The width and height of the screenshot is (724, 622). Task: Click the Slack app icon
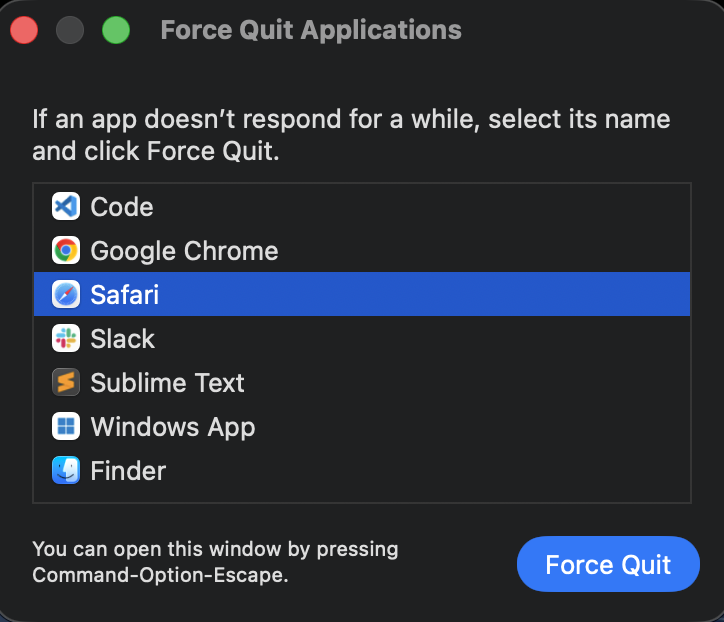coord(66,339)
